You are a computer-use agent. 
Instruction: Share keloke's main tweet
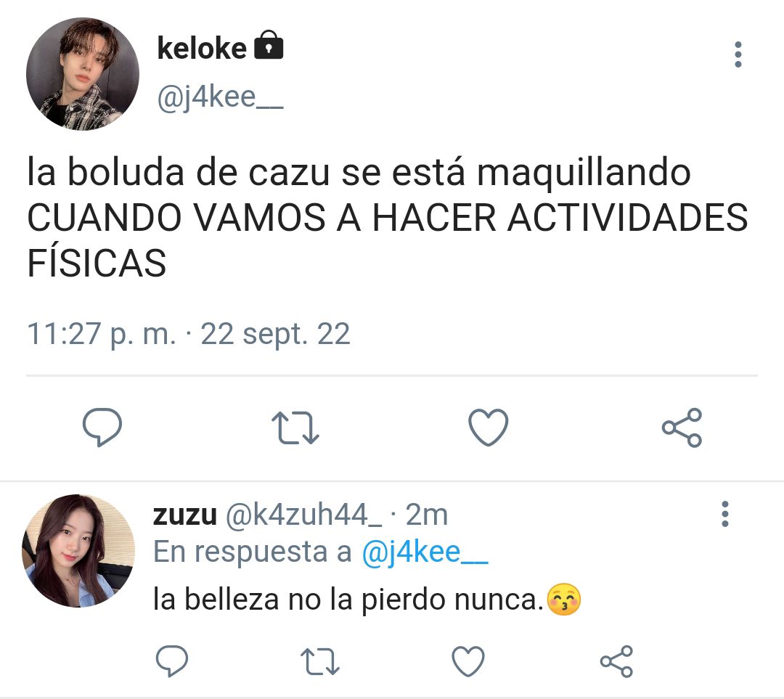click(x=682, y=428)
